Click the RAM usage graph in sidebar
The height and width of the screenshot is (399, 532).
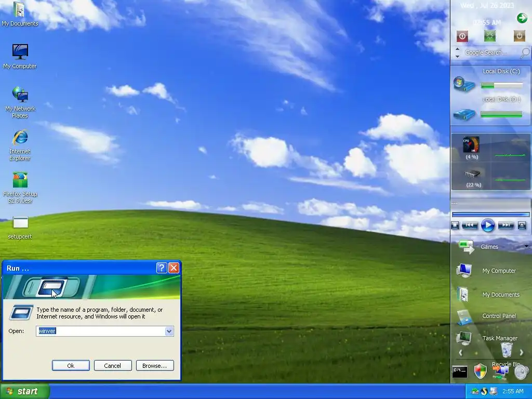pos(510,180)
